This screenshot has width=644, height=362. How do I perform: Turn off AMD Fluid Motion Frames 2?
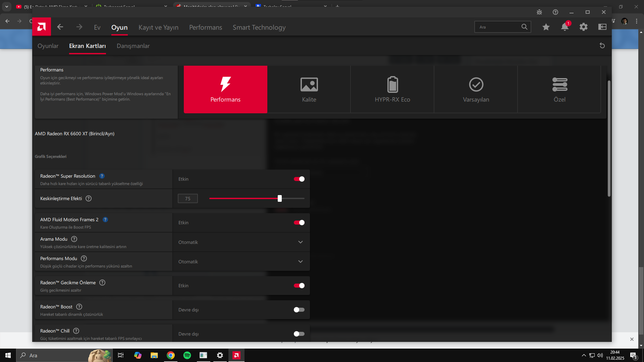299,223
